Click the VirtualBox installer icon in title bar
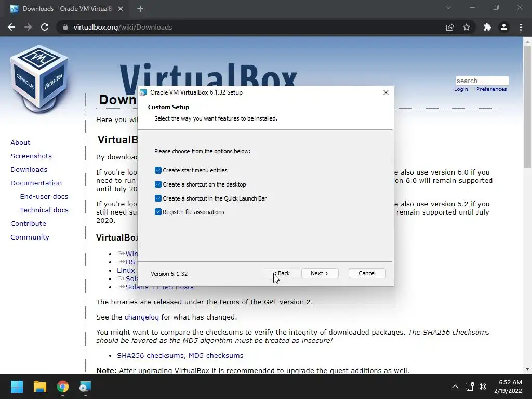Viewport: 532px width, 399px height. click(x=143, y=92)
